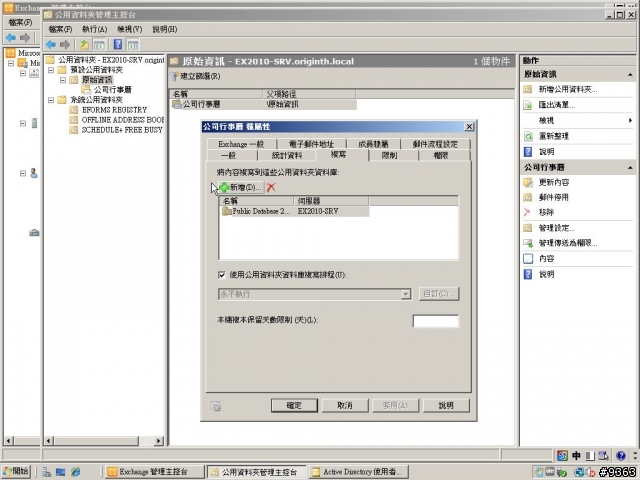Click the 建立篩選 funnel icon

coord(174,76)
